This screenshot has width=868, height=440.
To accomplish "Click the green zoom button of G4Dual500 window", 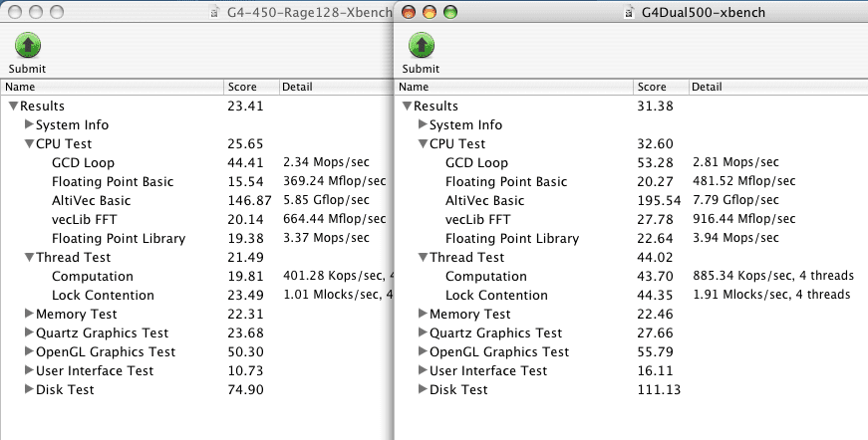I will click(450, 12).
